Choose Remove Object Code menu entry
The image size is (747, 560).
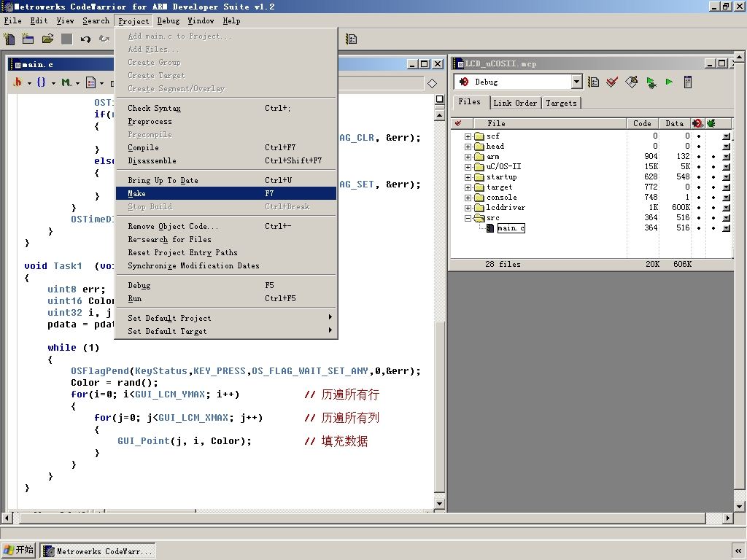pyautogui.click(x=226, y=226)
